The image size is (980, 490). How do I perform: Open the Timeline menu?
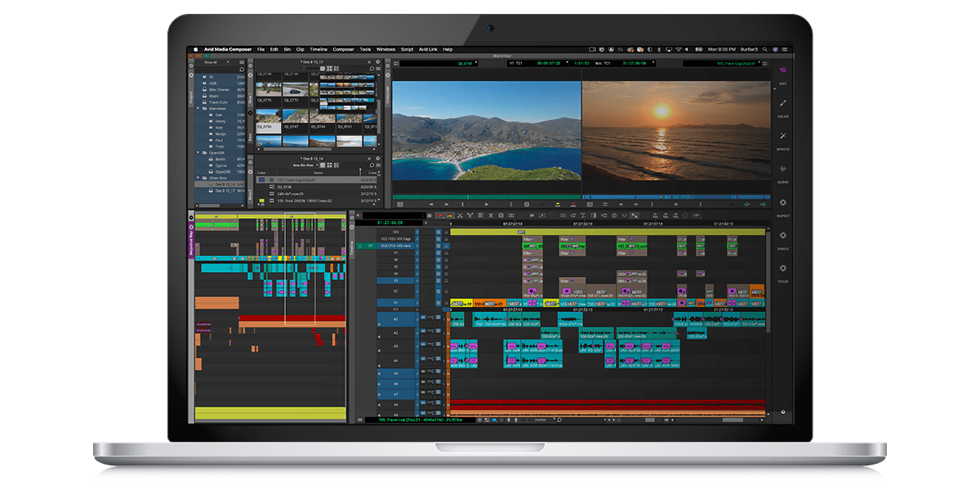318,49
